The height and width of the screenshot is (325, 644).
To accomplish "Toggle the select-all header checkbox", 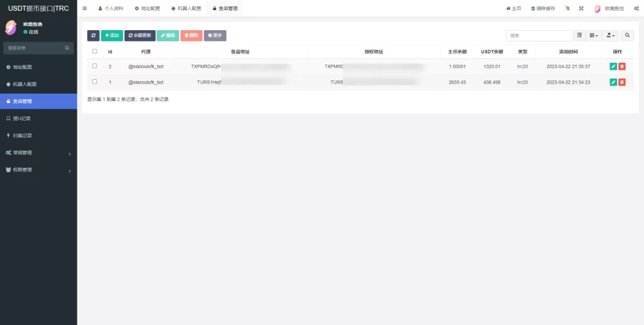I will pos(95,52).
